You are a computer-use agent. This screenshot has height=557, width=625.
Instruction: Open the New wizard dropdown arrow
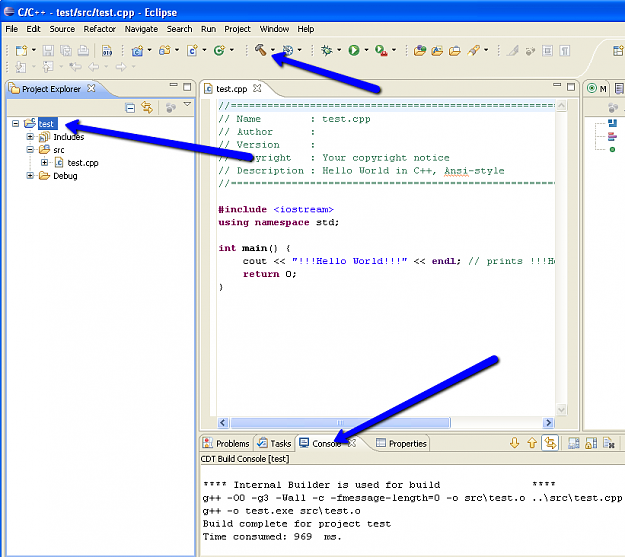pyautogui.click(x=33, y=50)
